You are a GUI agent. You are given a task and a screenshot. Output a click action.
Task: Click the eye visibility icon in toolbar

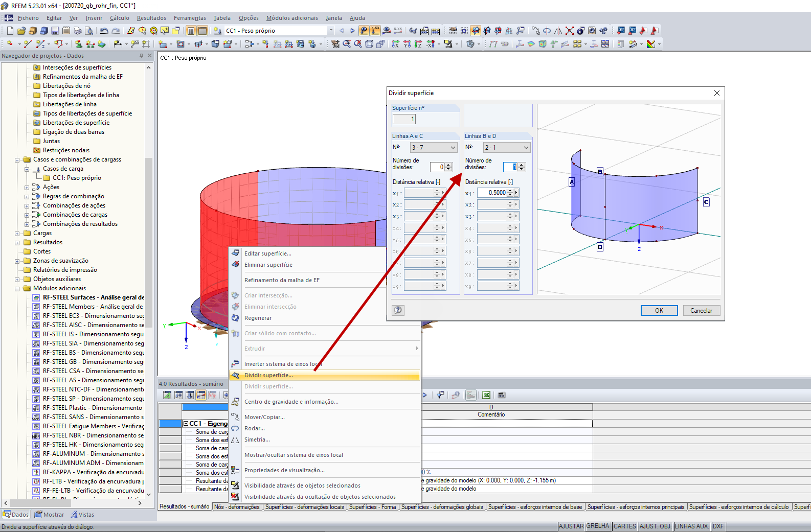click(387, 31)
